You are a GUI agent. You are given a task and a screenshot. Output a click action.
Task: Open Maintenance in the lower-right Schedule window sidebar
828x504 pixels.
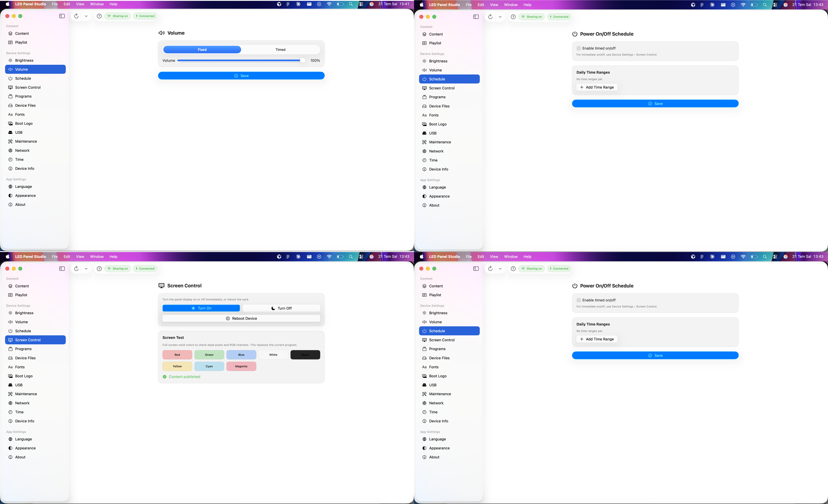click(x=449, y=394)
